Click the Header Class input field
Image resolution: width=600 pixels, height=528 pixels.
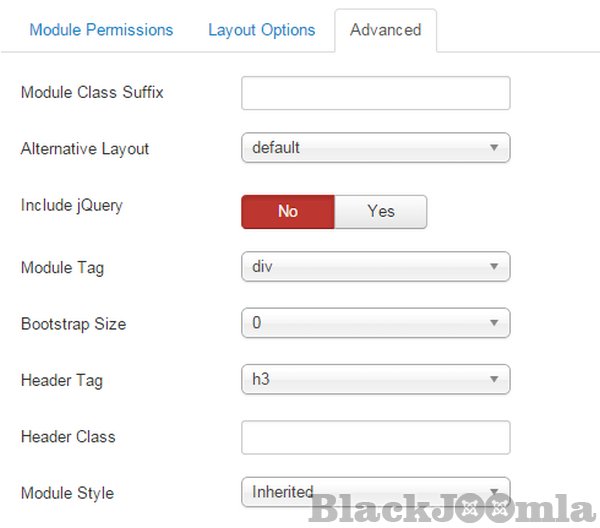tap(375, 437)
